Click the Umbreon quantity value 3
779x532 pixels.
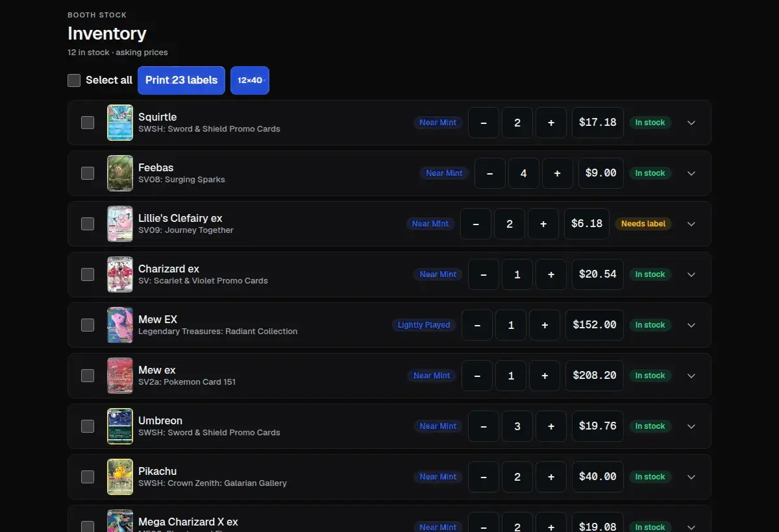tap(517, 426)
